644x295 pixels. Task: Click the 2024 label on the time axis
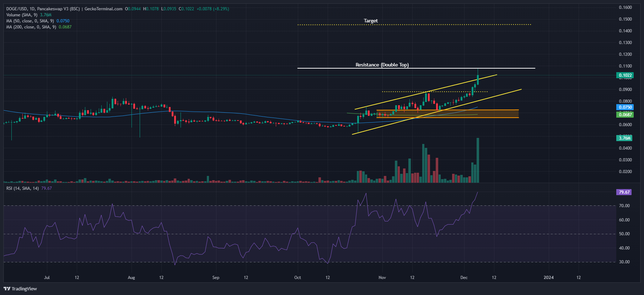(x=548, y=278)
